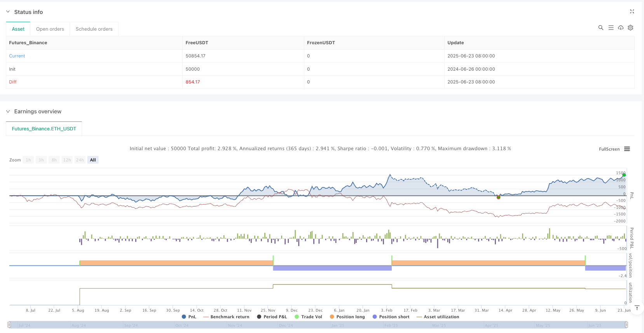Click the collapse fullscreen arrows icon
The image size is (644, 333).
coord(632,12)
